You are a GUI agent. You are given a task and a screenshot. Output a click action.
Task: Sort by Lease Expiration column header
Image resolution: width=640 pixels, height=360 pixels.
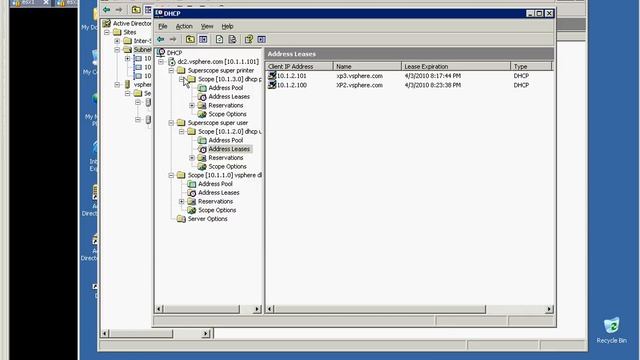[456, 66]
